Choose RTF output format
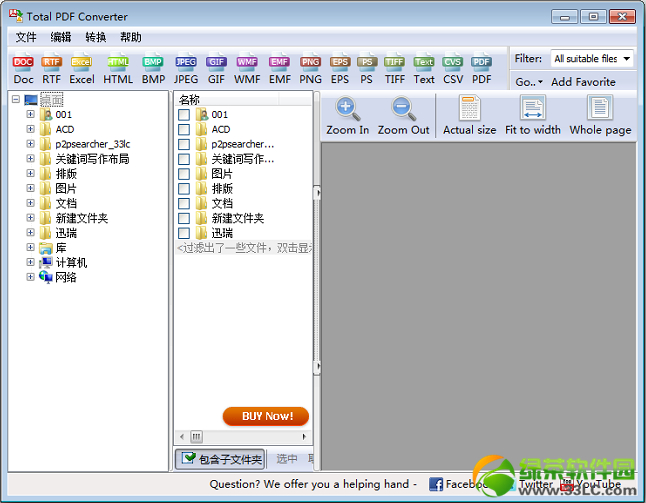646x503 pixels. coord(51,69)
